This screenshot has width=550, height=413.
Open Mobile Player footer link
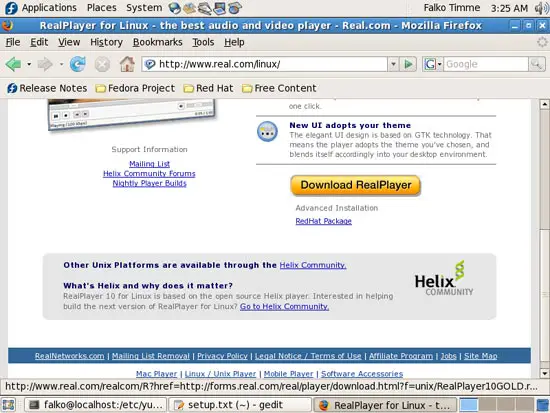[x=288, y=374]
